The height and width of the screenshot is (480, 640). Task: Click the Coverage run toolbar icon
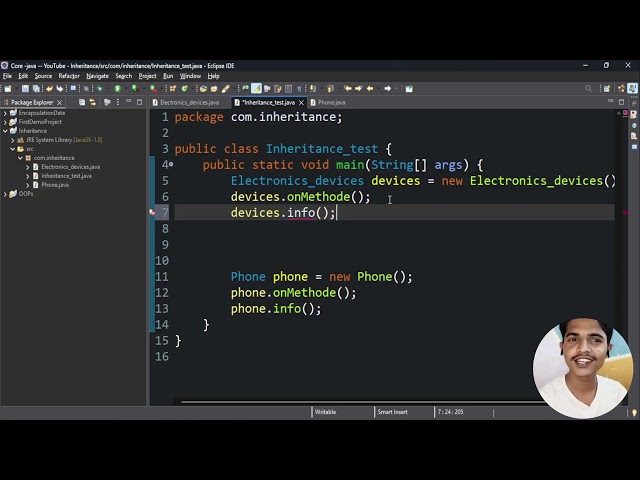[135, 89]
